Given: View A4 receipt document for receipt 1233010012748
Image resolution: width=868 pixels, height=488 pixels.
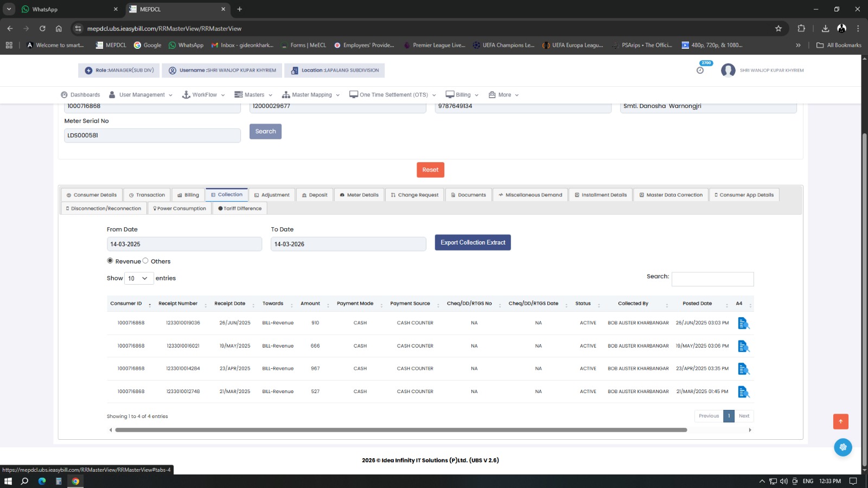Looking at the screenshot, I should 743,391.
